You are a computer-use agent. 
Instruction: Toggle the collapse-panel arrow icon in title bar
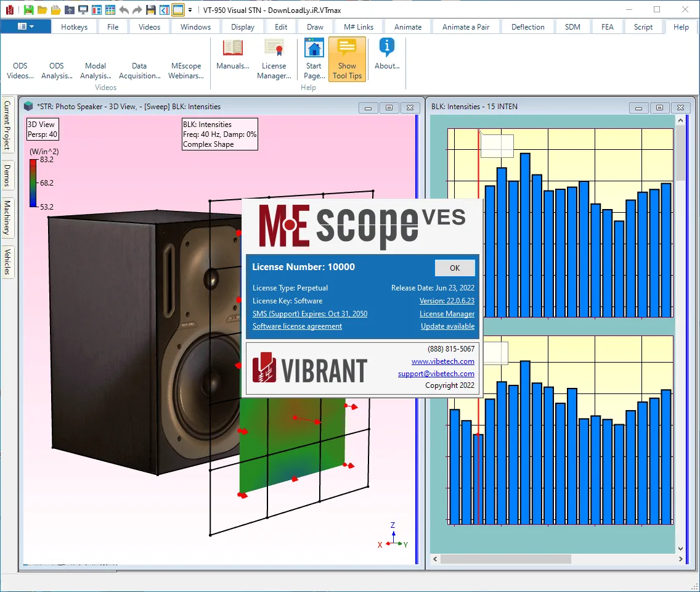(165, 9)
